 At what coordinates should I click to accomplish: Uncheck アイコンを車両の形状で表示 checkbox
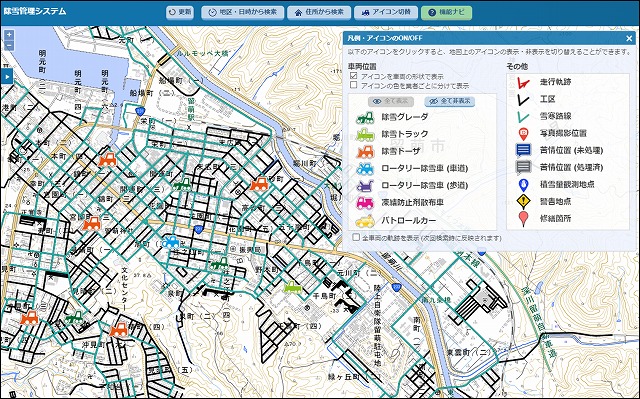click(353, 76)
